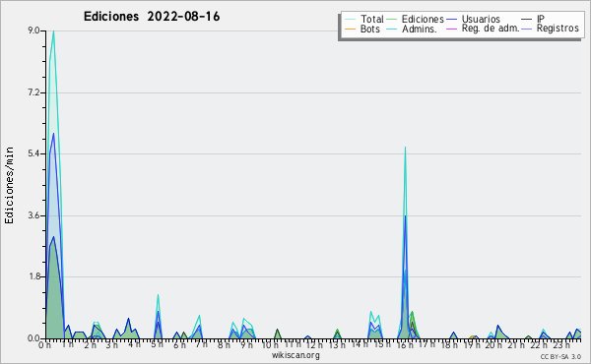The width and height of the screenshot is (591, 364).
Task: Click the '10 h' x-axis label
Action: click(x=270, y=344)
